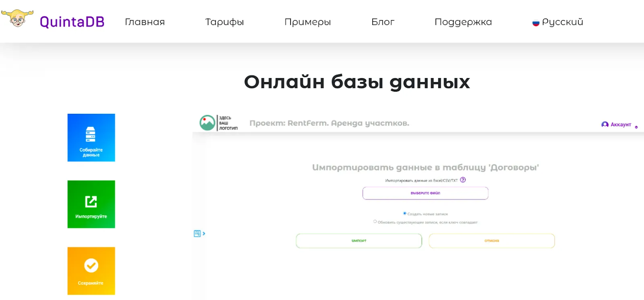644x300 pixels.
Task: Select the green Импортируйте tile
Action: tap(91, 204)
